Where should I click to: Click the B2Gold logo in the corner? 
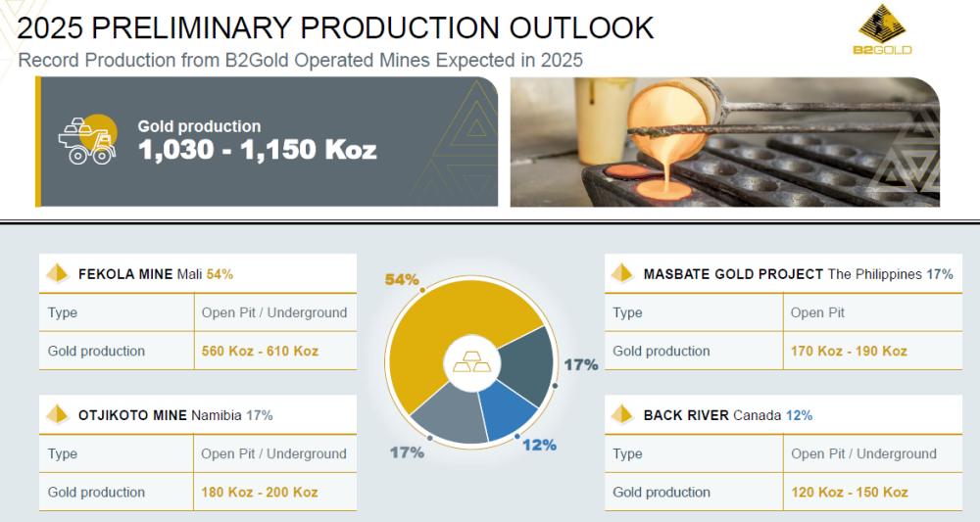click(882, 29)
